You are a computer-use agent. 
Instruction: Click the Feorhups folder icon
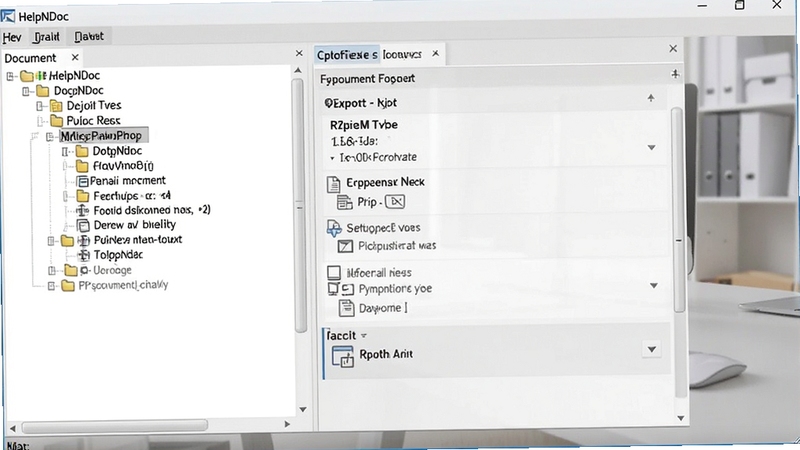tap(83, 196)
